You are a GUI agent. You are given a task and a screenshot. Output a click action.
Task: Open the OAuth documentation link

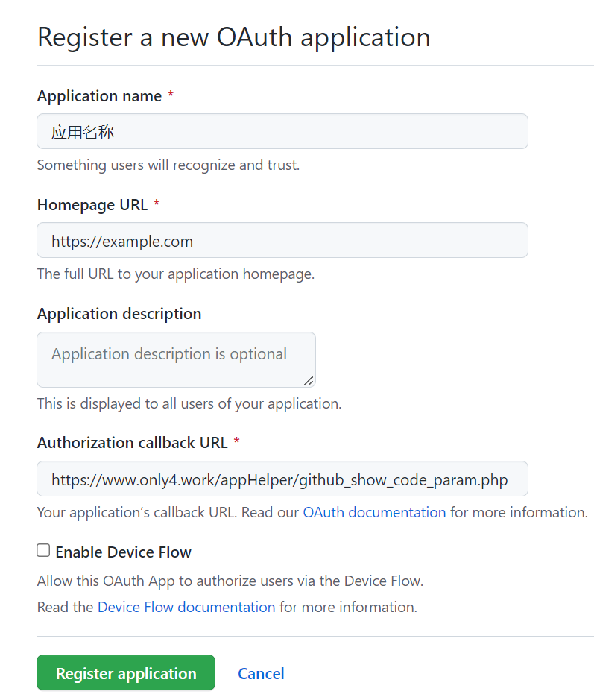374,513
